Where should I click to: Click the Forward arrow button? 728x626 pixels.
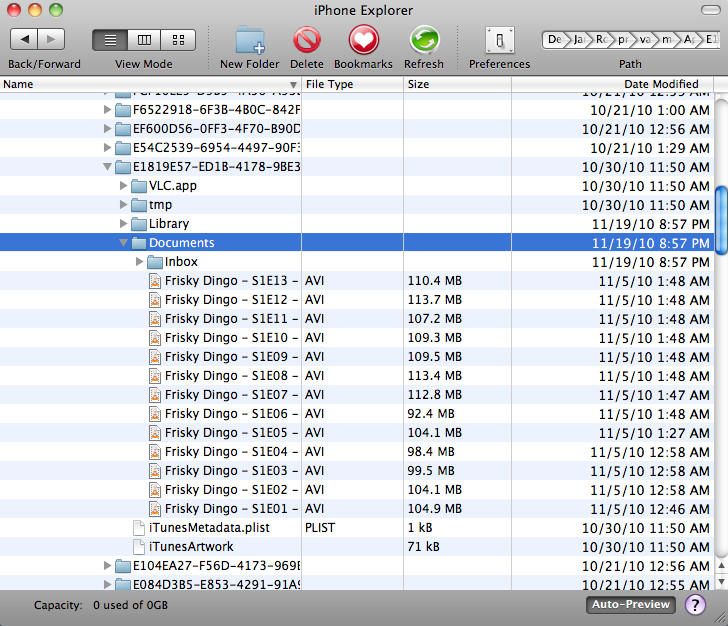pos(51,39)
